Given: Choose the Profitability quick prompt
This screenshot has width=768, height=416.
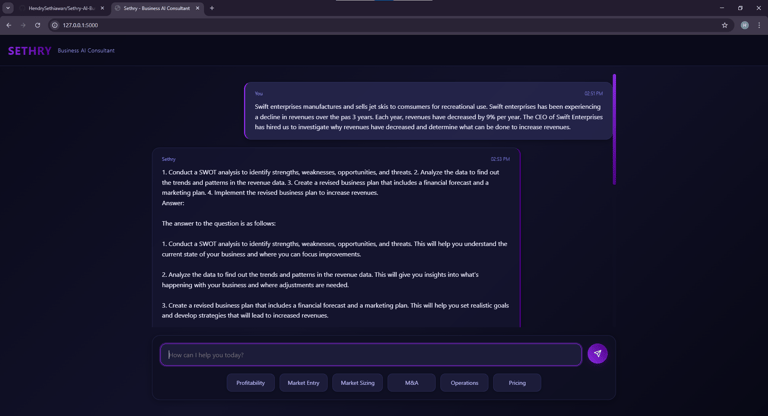Looking at the screenshot, I should pos(250,383).
